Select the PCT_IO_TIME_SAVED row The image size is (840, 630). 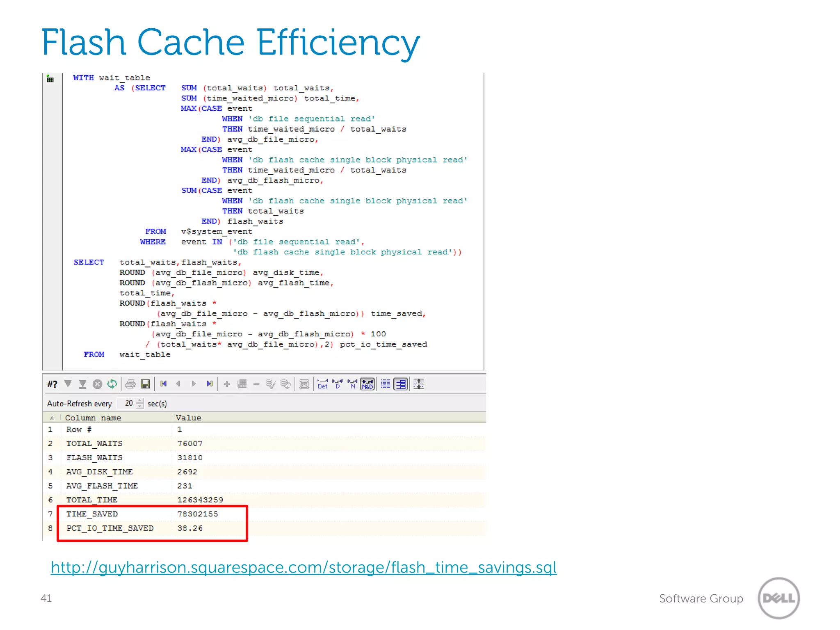[265, 528]
